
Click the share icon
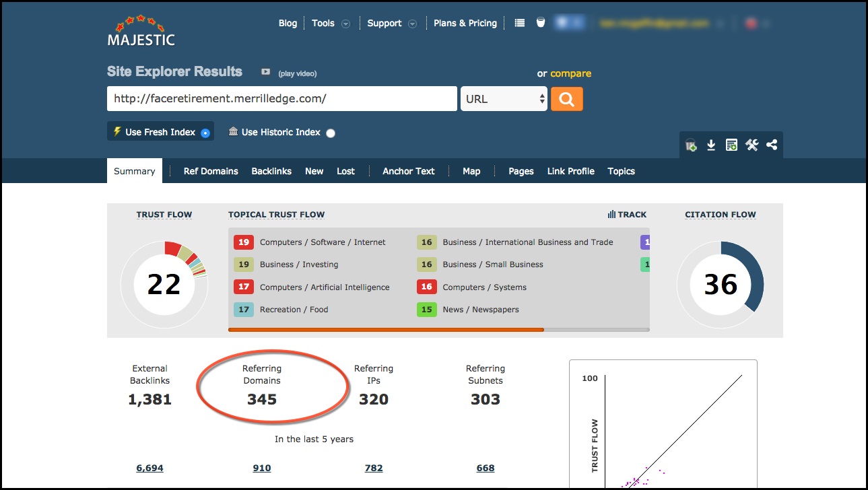772,145
